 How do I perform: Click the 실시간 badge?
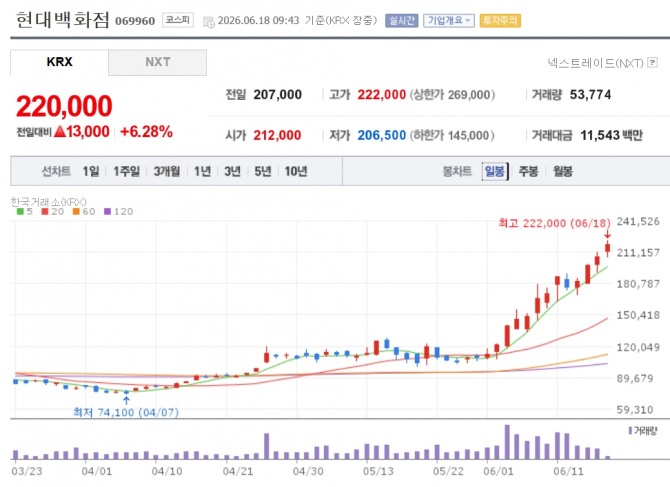402,21
